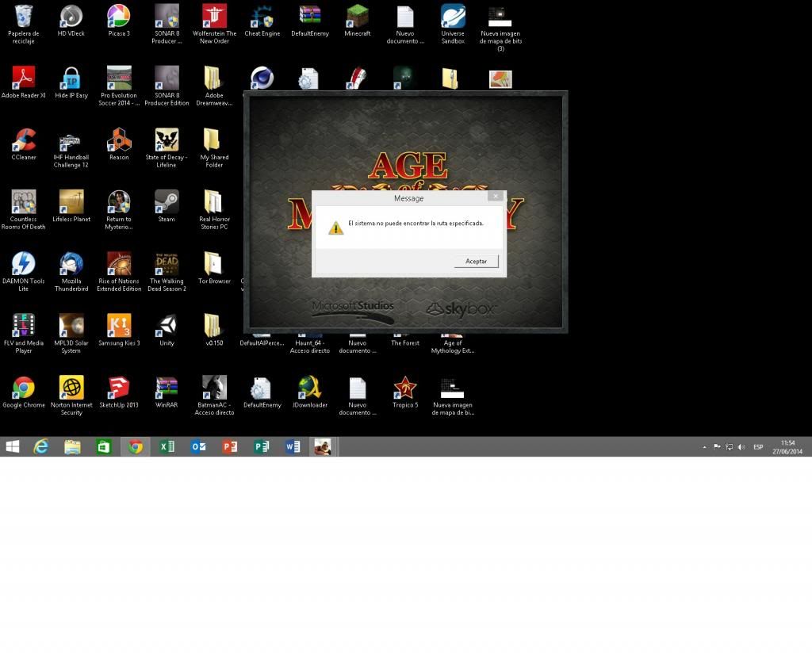This screenshot has height=658, width=812.
Task: Select the CCleaner desktop icon
Action: coord(23,145)
